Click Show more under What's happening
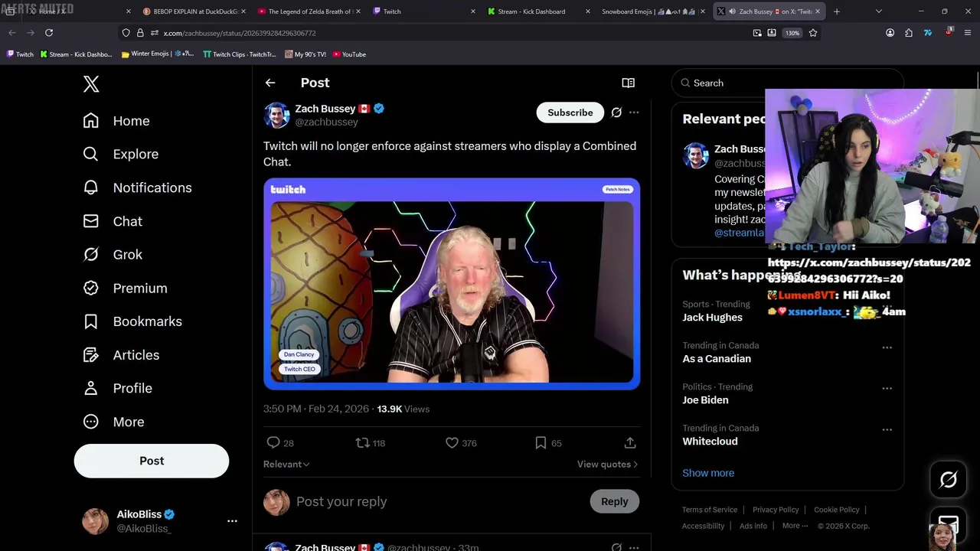980x551 pixels. pos(708,473)
